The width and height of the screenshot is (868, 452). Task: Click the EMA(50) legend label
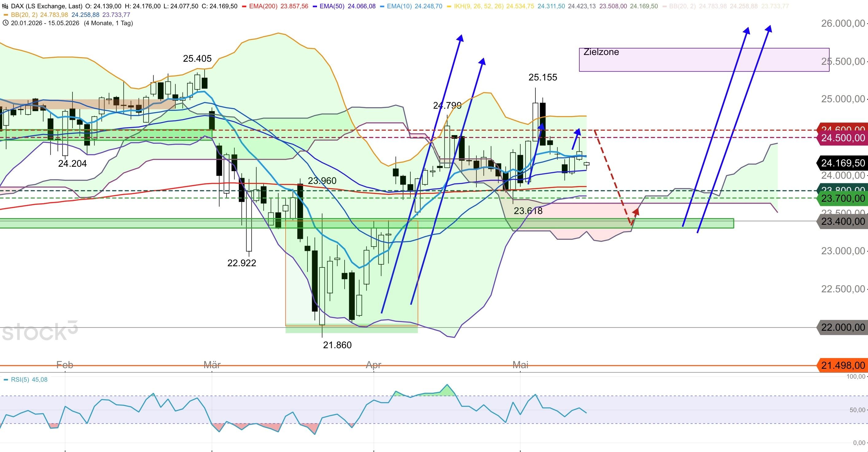point(332,6)
